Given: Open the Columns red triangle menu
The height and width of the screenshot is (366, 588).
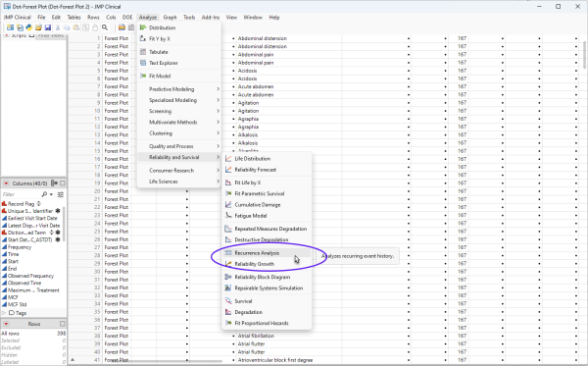Looking at the screenshot, I should click(6, 183).
